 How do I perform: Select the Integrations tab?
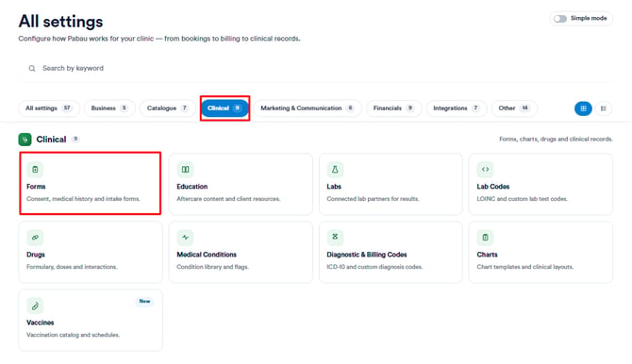457,108
